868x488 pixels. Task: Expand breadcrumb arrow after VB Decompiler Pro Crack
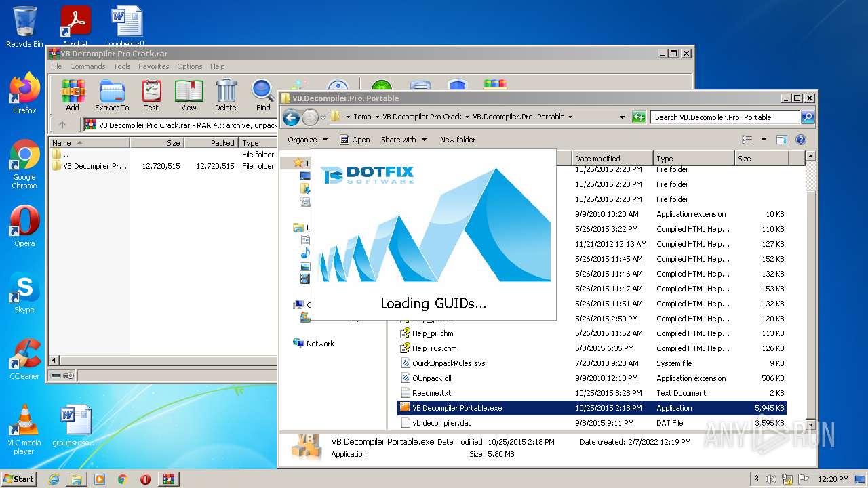467,117
